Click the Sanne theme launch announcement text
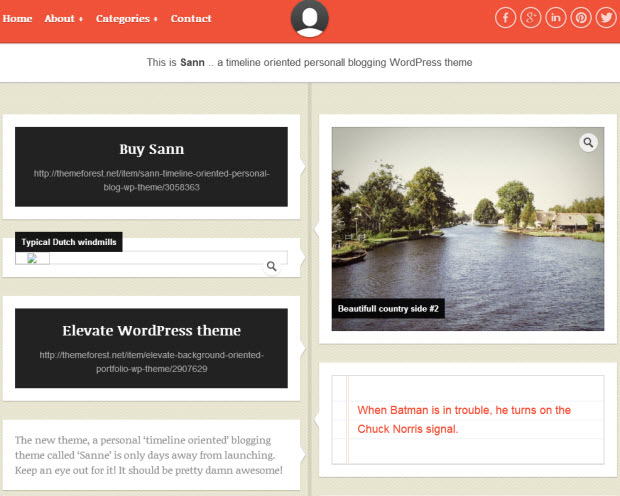620x496 pixels. pos(149,455)
